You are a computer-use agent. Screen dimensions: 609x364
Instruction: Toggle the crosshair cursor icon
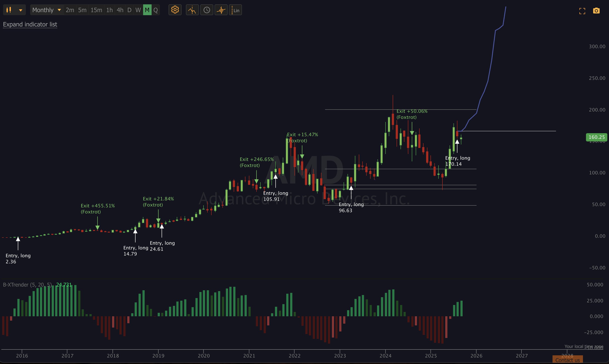pos(221,10)
